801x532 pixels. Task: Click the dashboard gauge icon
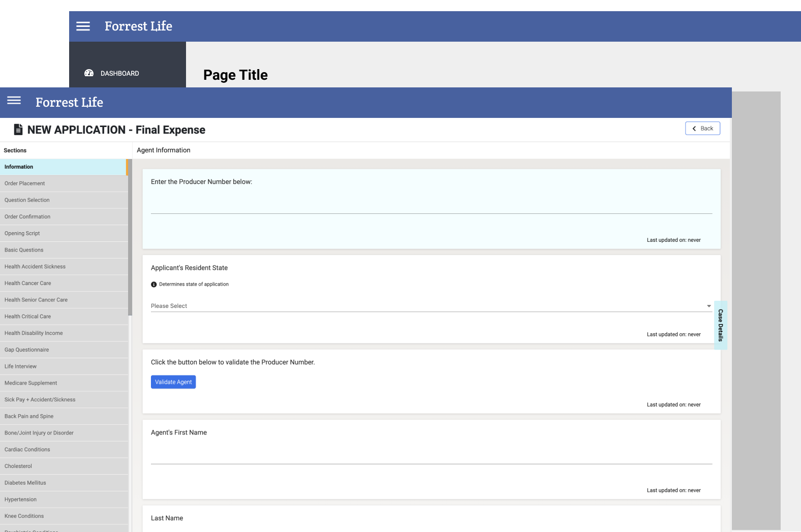point(89,73)
